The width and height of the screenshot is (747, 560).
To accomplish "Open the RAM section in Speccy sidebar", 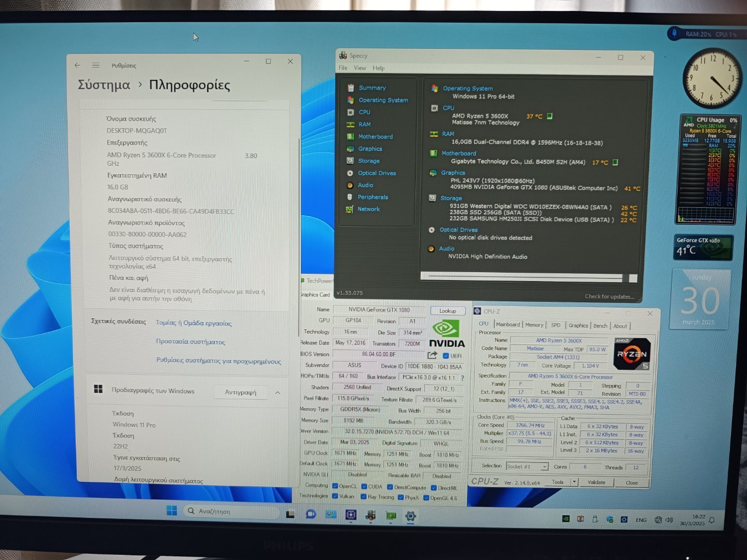I will click(x=364, y=124).
